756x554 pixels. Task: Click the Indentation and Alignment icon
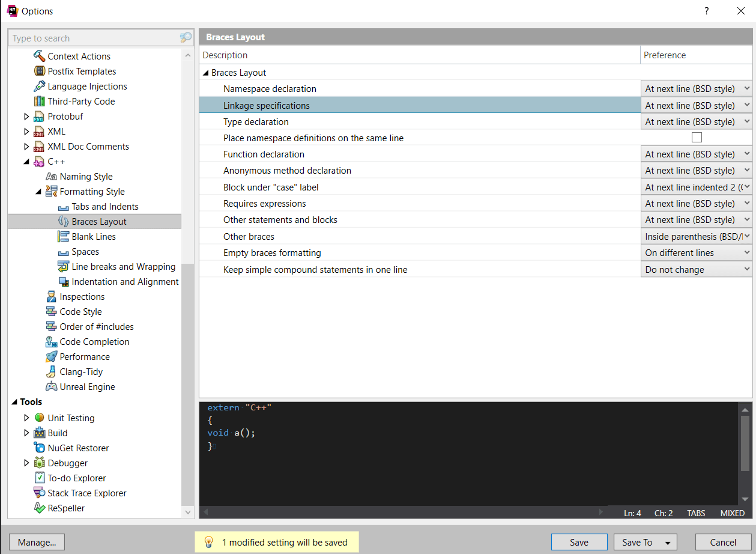click(64, 282)
